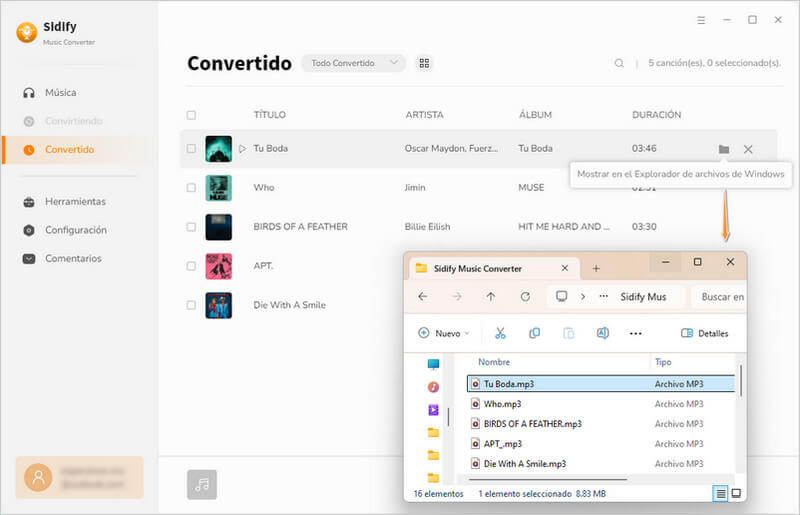Click the gear icon beside Configuración
This screenshot has height=515, width=800.
29,230
